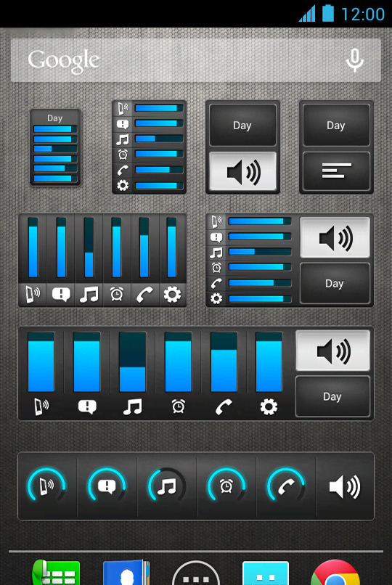The image size is (392, 585).
Task: Tap alarm clock dial in the circular widget
Action: [x=226, y=486]
